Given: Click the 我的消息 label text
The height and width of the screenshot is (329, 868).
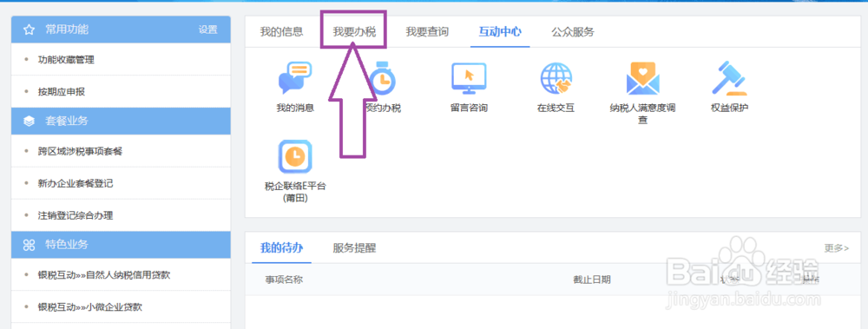Looking at the screenshot, I should pyautogui.click(x=295, y=108).
